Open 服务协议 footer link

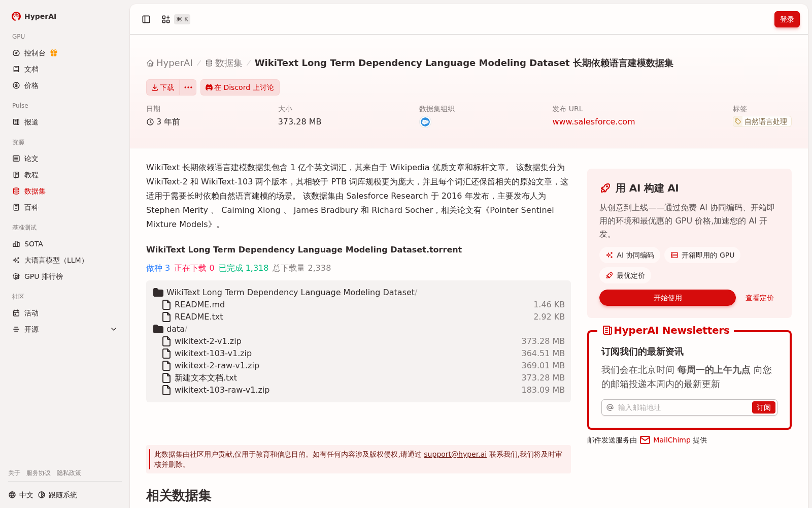point(39,473)
